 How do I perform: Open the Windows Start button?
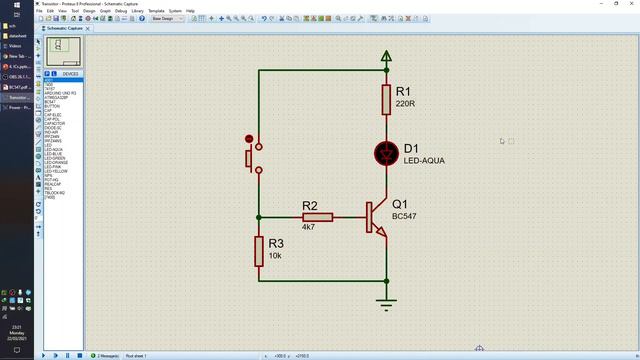coord(17,5)
